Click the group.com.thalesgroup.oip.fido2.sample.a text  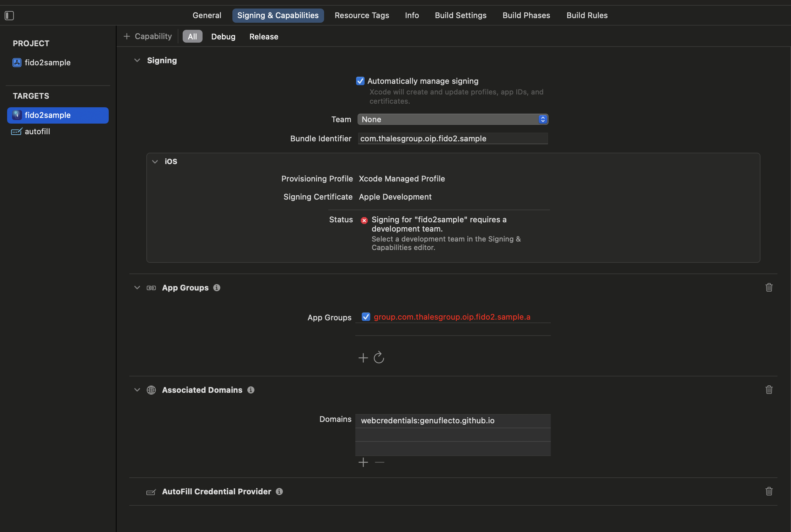[x=452, y=317]
